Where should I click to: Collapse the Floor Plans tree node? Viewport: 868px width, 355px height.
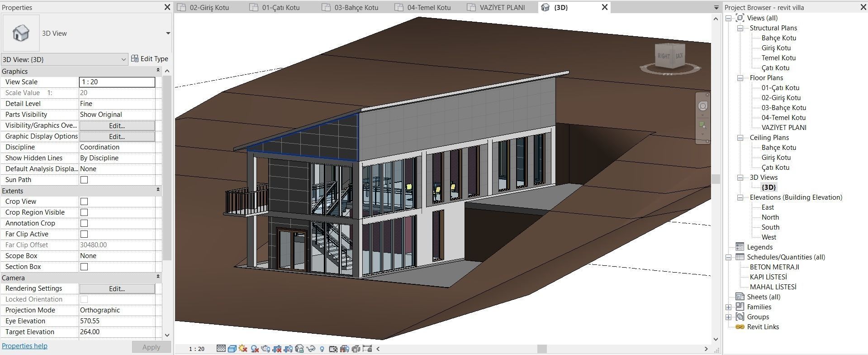(x=740, y=78)
